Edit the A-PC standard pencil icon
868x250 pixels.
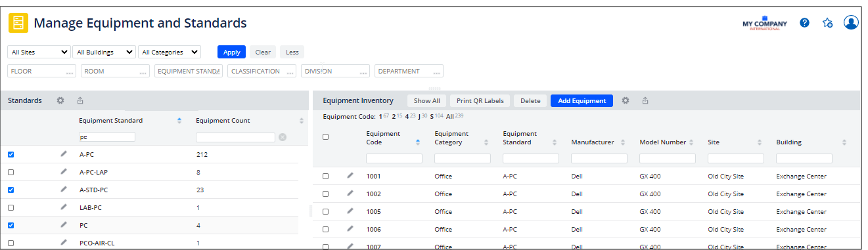click(x=64, y=154)
